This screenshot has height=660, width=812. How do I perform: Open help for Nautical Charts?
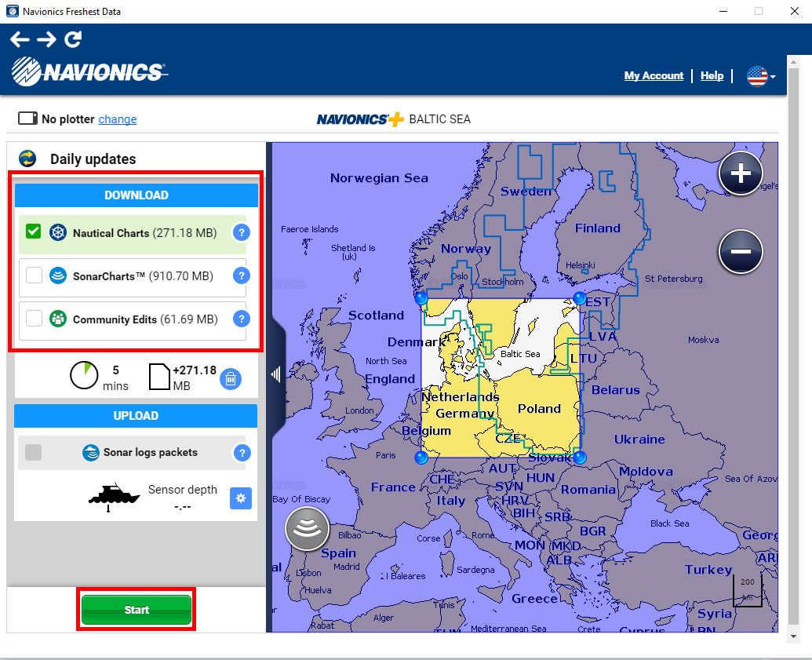pyautogui.click(x=242, y=232)
